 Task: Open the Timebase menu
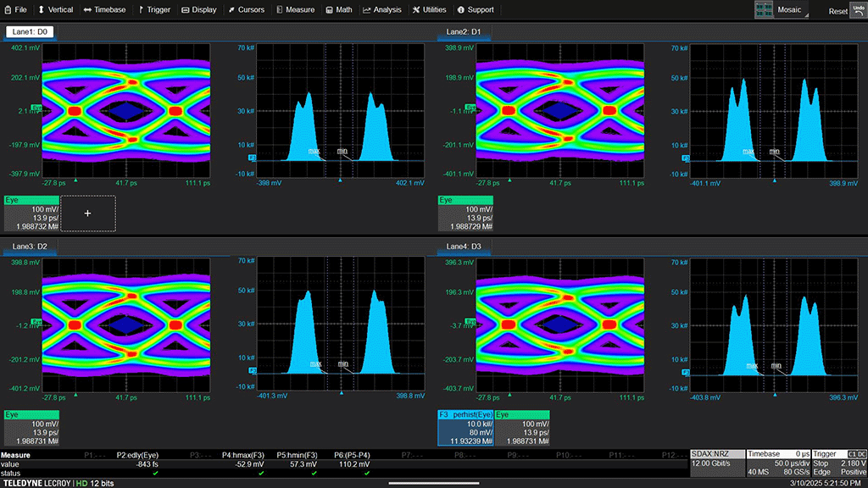[103, 10]
